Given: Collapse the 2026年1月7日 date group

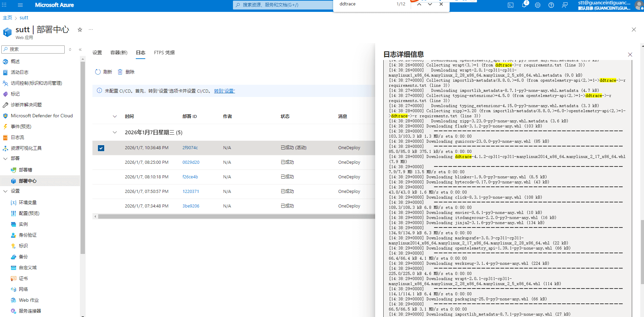Looking at the screenshot, I should 115,133.
